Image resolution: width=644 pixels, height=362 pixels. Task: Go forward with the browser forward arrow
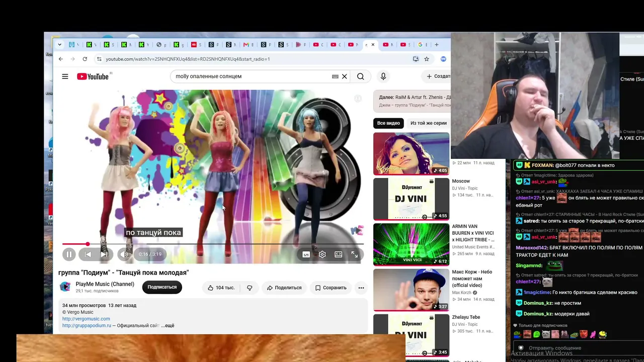pyautogui.click(x=72, y=59)
